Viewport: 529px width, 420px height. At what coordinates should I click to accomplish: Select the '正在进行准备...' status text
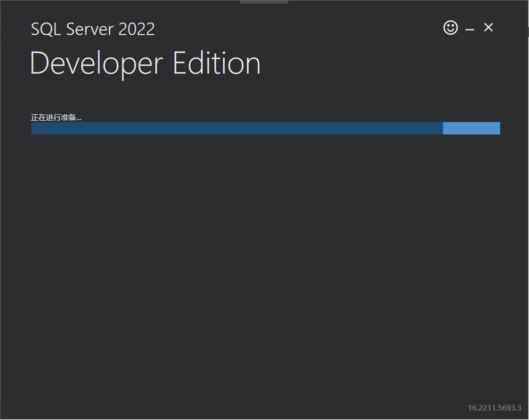click(56, 118)
